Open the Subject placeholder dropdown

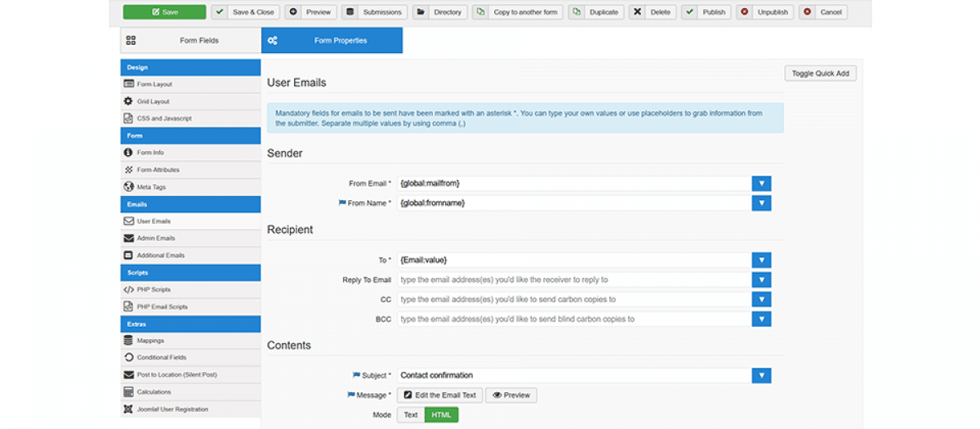click(x=761, y=376)
